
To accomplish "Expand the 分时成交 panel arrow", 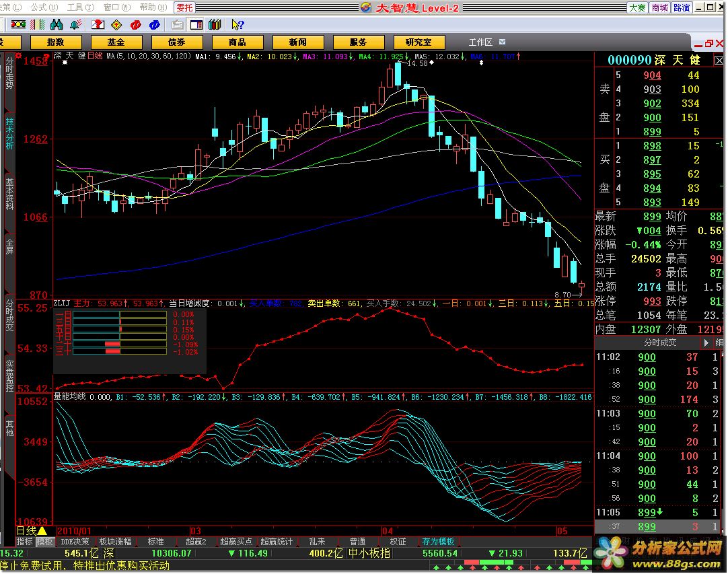I will [706, 343].
